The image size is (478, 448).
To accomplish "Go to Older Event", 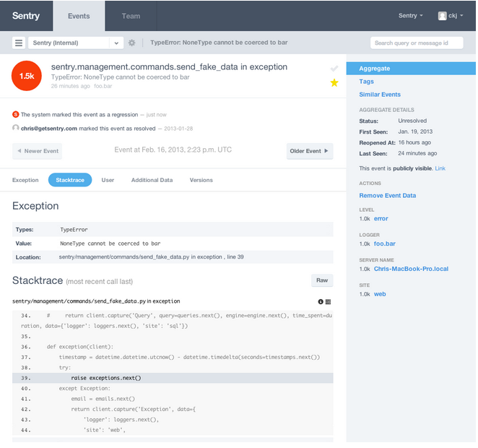I will pyautogui.click(x=310, y=151).
